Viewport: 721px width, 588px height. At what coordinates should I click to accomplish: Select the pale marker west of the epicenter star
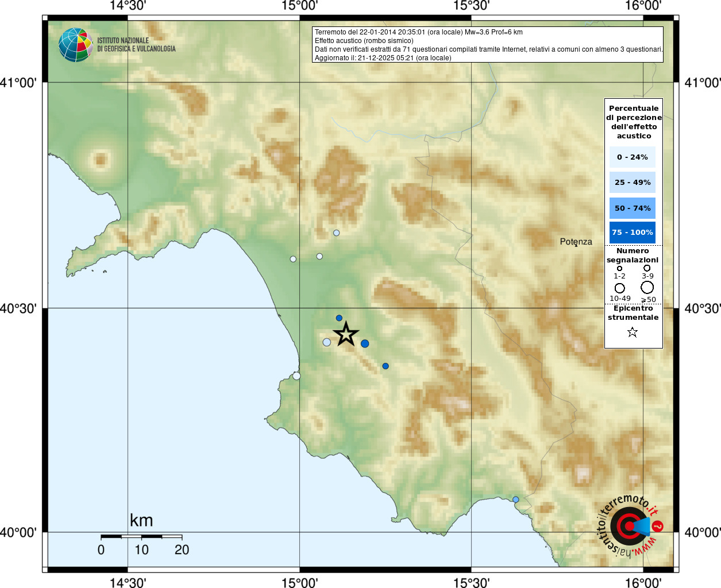click(x=327, y=342)
